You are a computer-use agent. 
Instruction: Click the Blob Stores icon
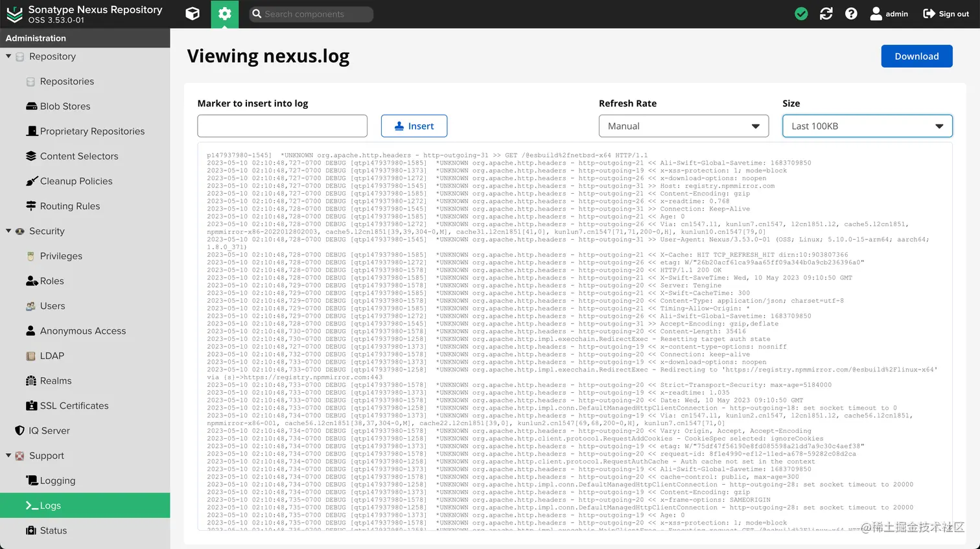tap(31, 106)
